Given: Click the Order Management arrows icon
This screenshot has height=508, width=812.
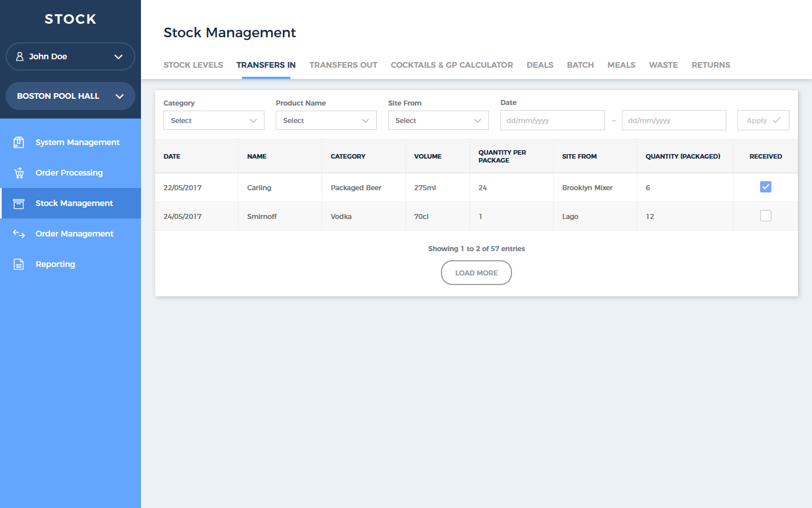Looking at the screenshot, I should click(19, 234).
